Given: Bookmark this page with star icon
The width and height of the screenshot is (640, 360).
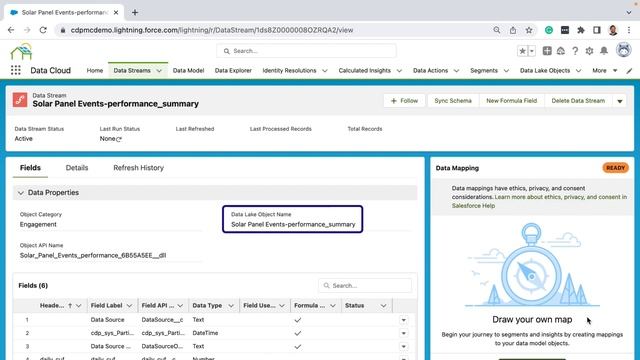Looking at the screenshot, I should 529,30.
